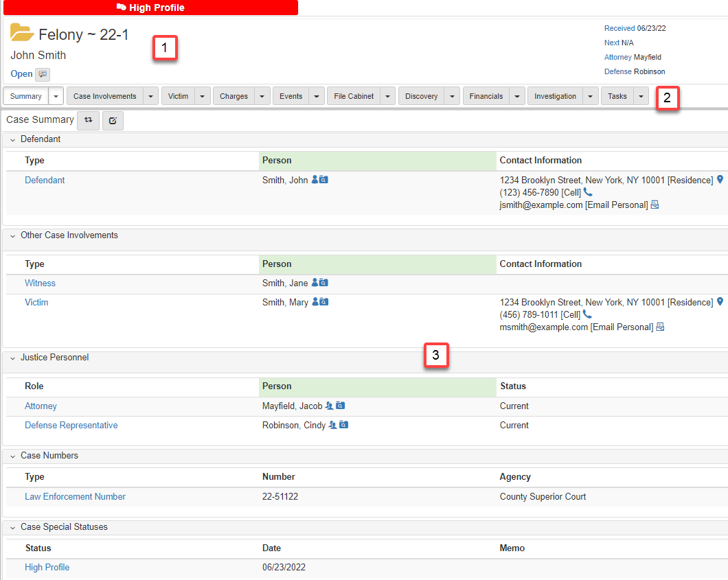Image resolution: width=728 pixels, height=580 pixels.
Task: Click the phone icon next to (123) 456-7890
Action: 587,192
